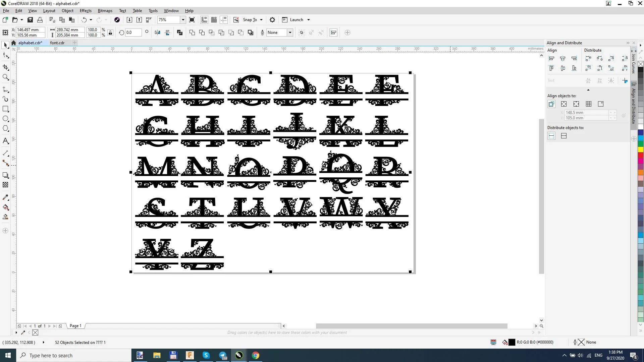Screen dimensions: 644x362
Task: Click the yellow swatch in palette
Action: coord(640,149)
